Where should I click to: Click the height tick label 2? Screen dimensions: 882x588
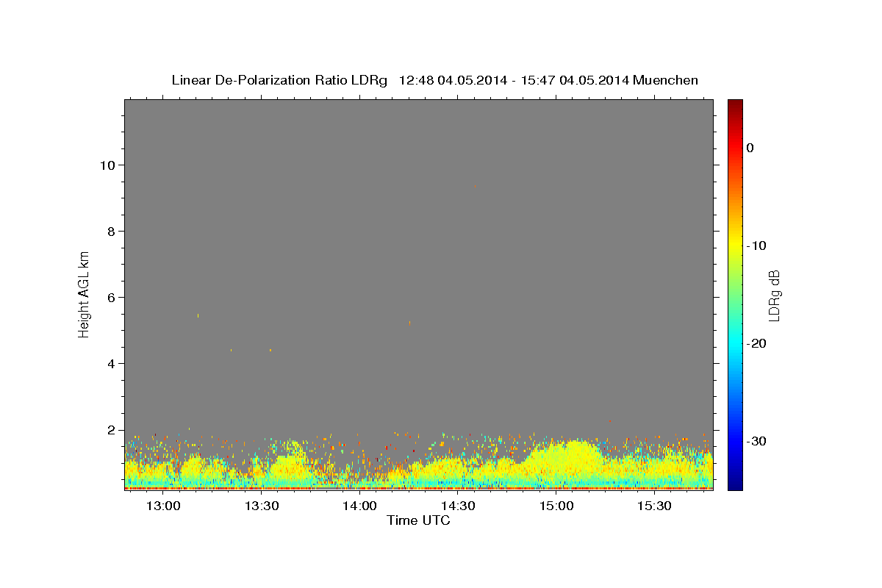coord(110,429)
